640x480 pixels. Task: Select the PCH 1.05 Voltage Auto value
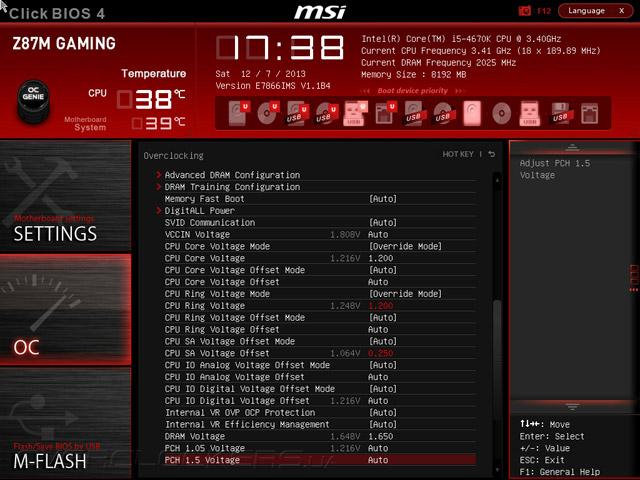[378, 448]
